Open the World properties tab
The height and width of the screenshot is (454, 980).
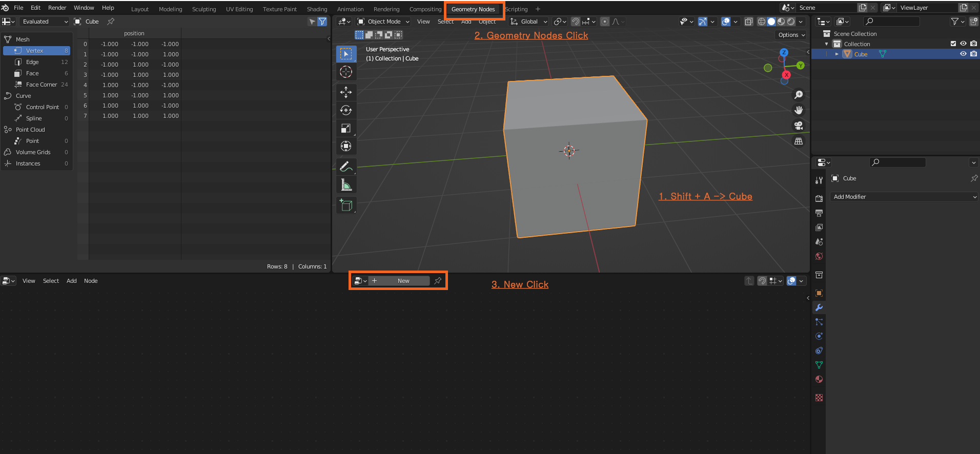(x=819, y=256)
